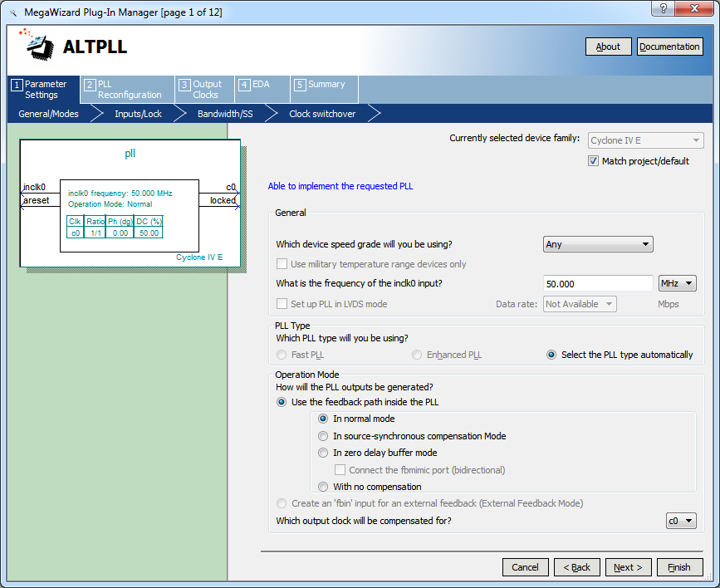The width and height of the screenshot is (720, 588).
Task: Switch to the Parameter Settings tab
Action: (x=44, y=89)
